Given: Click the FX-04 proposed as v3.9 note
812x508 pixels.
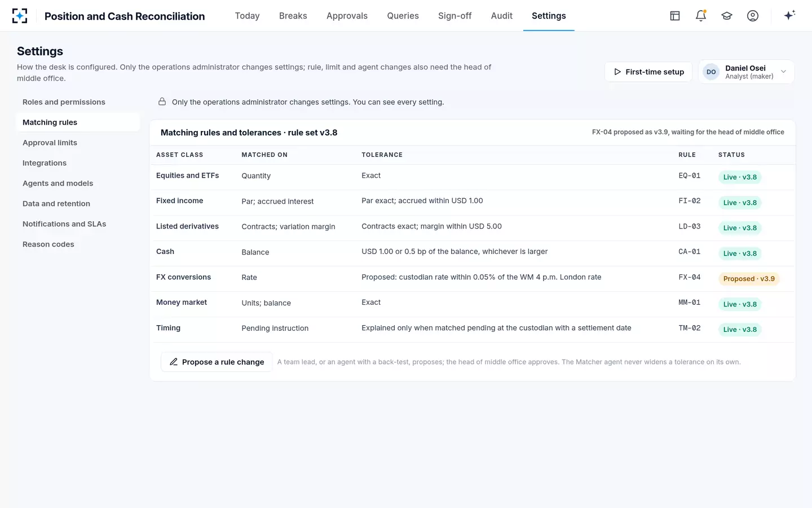Looking at the screenshot, I should pos(688,132).
